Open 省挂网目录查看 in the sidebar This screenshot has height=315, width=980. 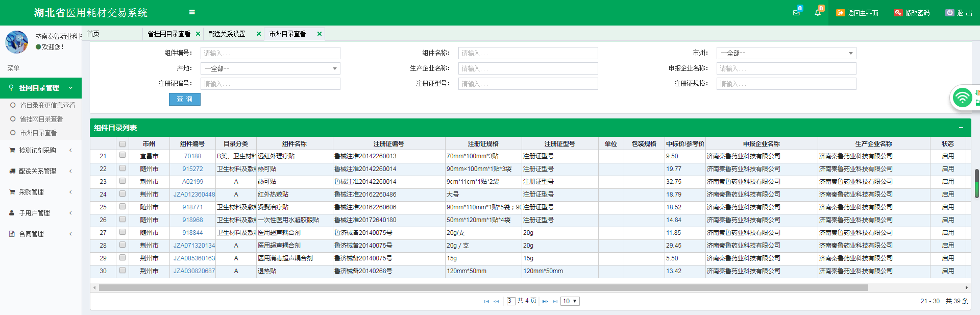tap(41, 119)
